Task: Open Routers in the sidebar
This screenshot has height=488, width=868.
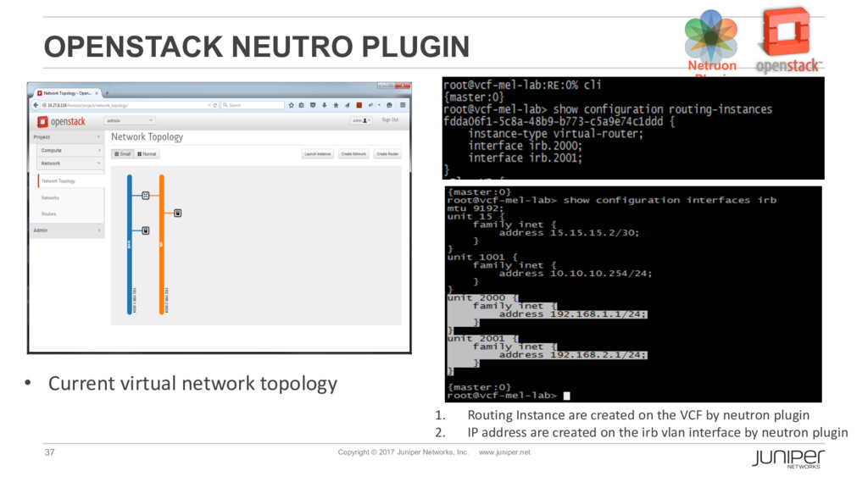Action: tap(48, 213)
